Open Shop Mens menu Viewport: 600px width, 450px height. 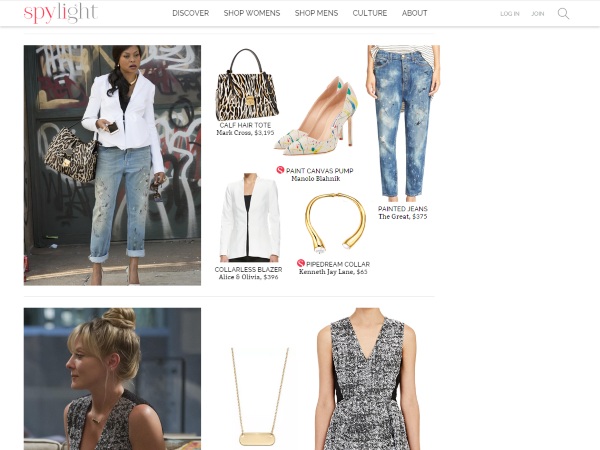316,13
